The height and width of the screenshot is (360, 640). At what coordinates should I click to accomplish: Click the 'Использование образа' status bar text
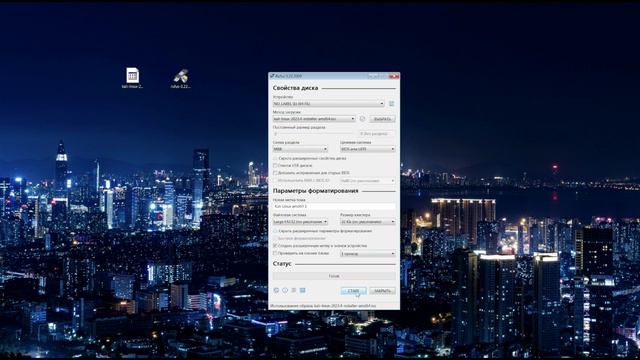323,305
